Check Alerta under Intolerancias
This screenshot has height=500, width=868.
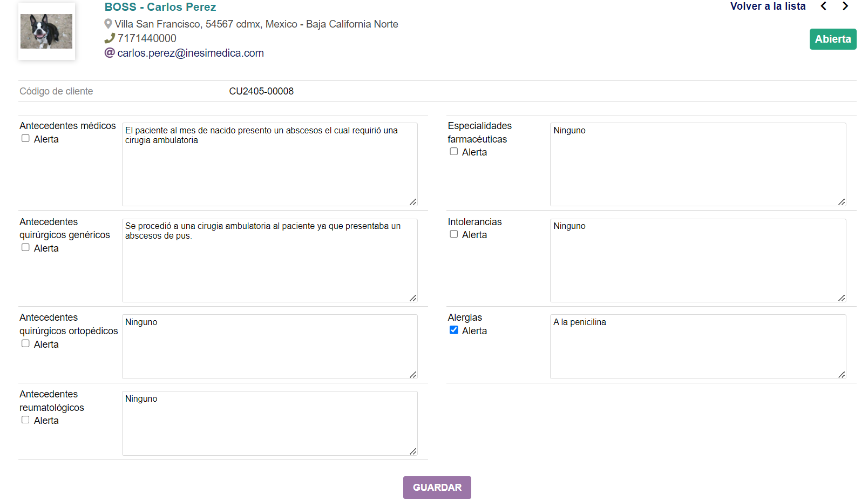[x=453, y=234]
